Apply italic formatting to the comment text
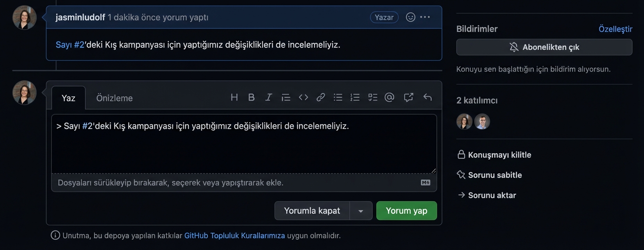Screen dimensions: 644x250 click(x=268, y=97)
